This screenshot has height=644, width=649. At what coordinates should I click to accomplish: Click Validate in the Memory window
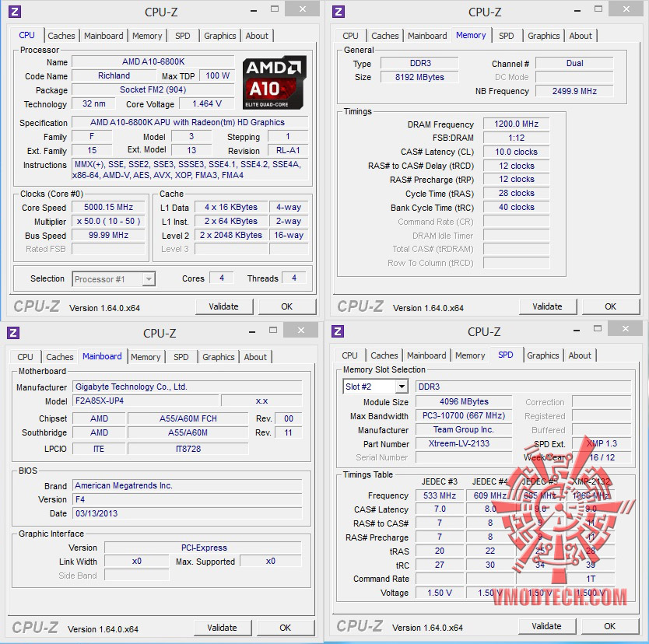[547, 307]
